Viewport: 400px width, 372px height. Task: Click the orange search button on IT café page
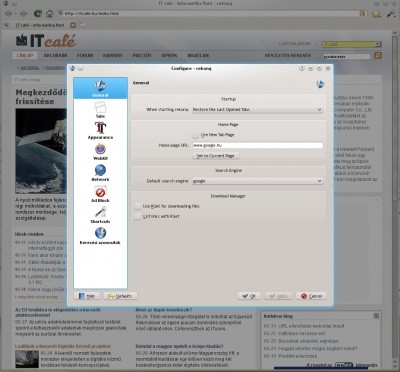click(378, 55)
